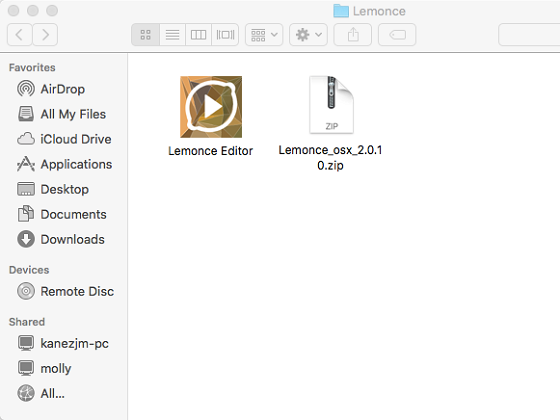Screen dimensions: 560x420
Task: Switch to Cover Flow view
Action: point(225,35)
